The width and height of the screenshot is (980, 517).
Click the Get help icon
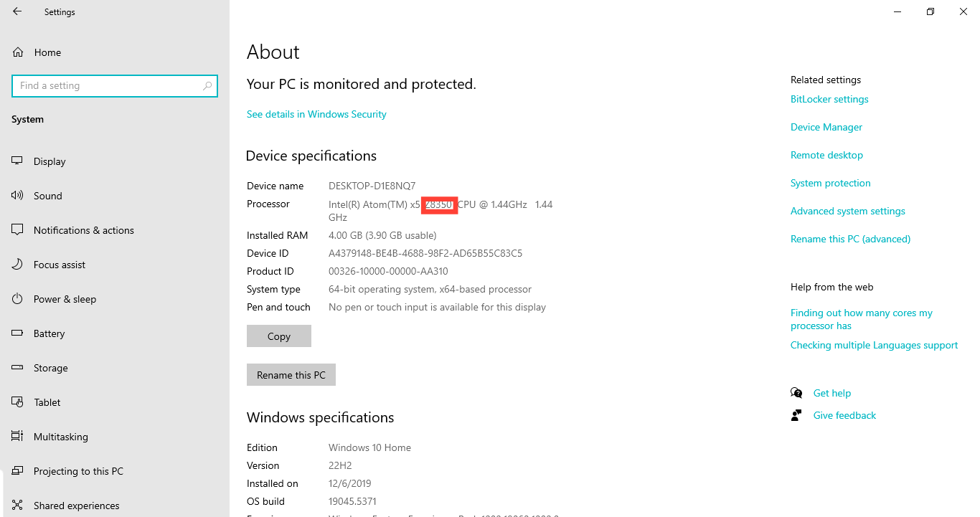(796, 392)
